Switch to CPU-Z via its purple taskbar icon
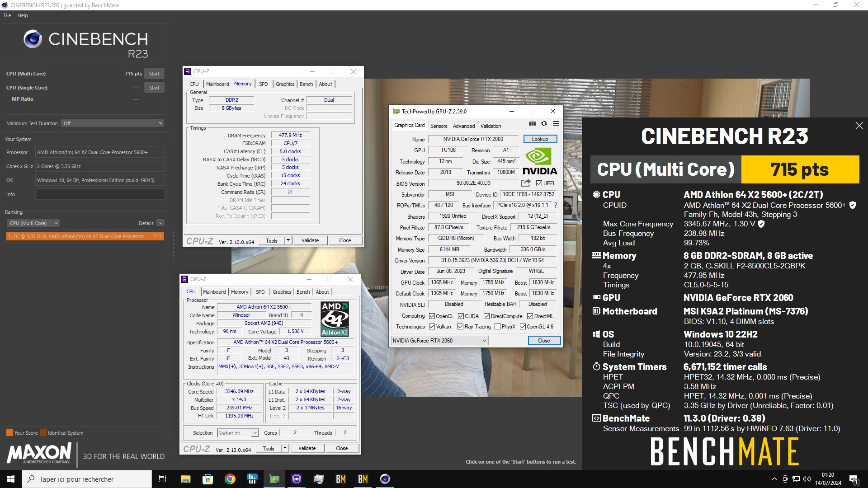 click(x=296, y=479)
